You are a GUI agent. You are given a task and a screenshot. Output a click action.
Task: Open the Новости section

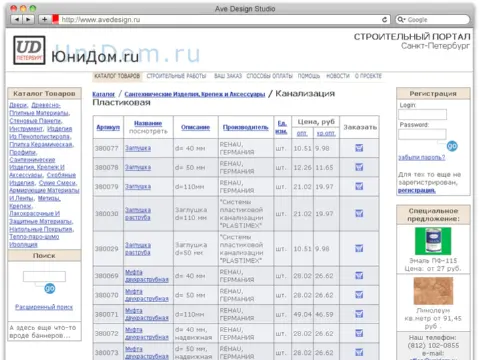pyautogui.click(x=338, y=76)
